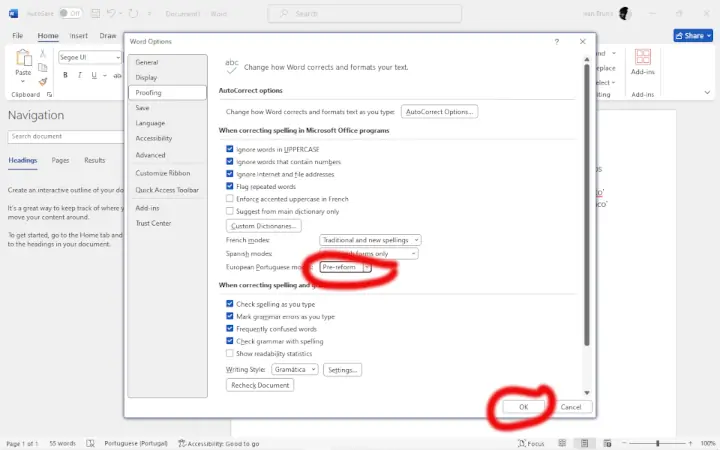Image resolution: width=720 pixels, height=450 pixels.
Task: Confirm the dialog with OK
Action: point(523,407)
